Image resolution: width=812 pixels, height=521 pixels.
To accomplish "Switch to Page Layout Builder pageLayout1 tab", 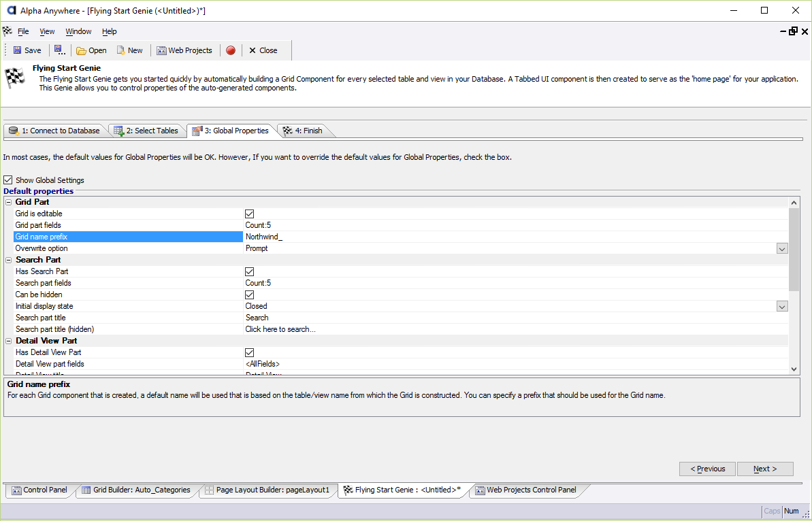I will [x=267, y=490].
